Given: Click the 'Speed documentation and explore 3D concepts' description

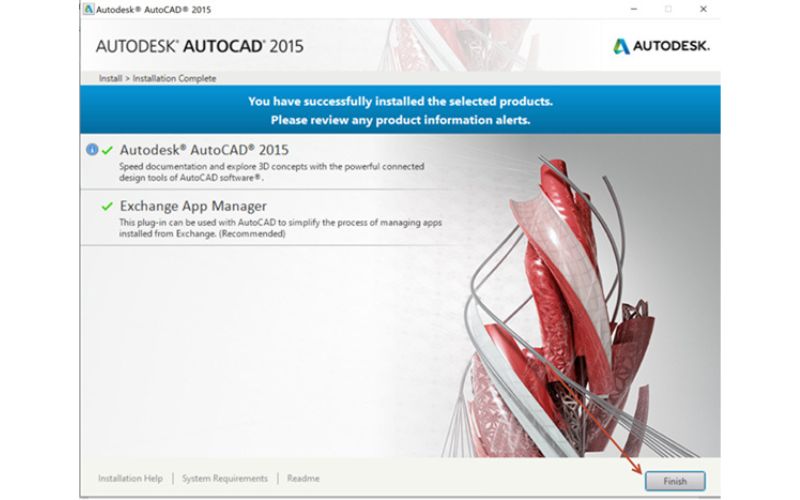Looking at the screenshot, I should pyautogui.click(x=271, y=172).
